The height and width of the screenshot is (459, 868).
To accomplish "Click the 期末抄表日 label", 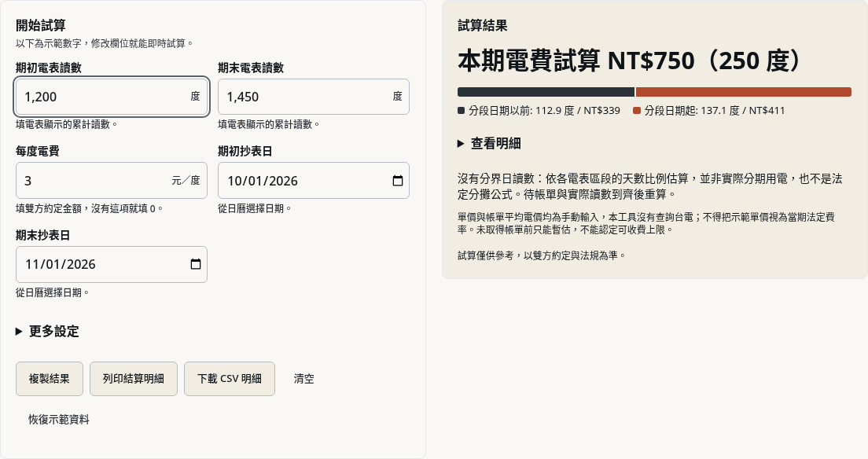I will tap(43, 235).
